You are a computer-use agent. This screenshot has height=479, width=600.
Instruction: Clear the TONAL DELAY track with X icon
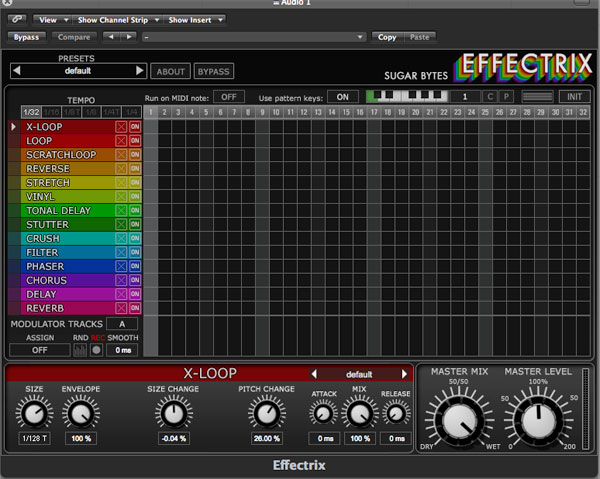tap(121, 210)
